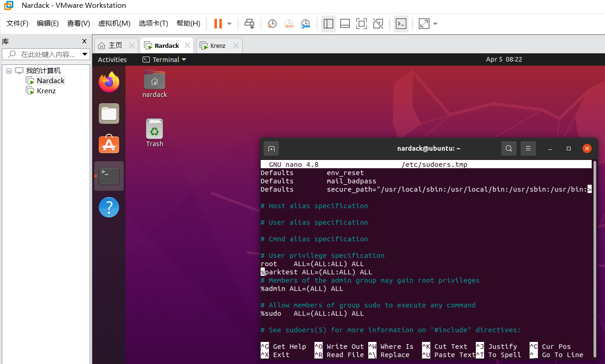The height and width of the screenshot is (364, 605).
Task: Revert the virtual machine to its snapshot
Action: 289,23
